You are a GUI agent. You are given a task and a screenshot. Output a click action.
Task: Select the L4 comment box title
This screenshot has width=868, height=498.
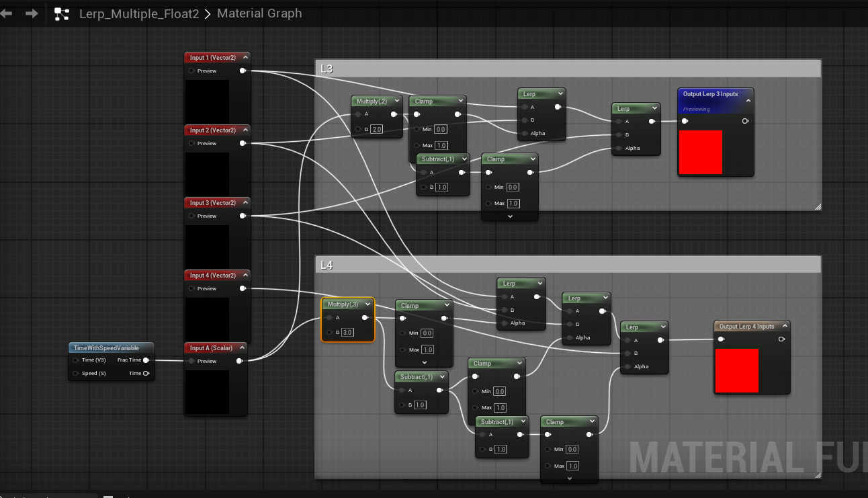point(568,265)
